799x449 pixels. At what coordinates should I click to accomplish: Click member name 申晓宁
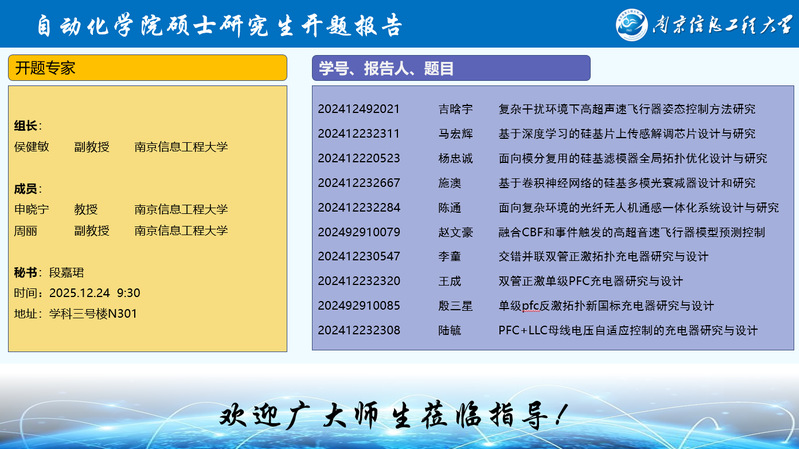coord(31,210)
